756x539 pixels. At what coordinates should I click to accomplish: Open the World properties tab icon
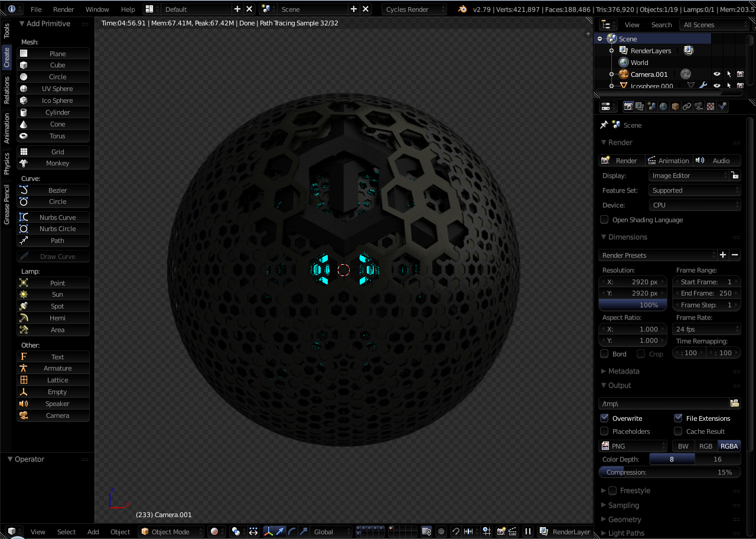coord(663,106)
